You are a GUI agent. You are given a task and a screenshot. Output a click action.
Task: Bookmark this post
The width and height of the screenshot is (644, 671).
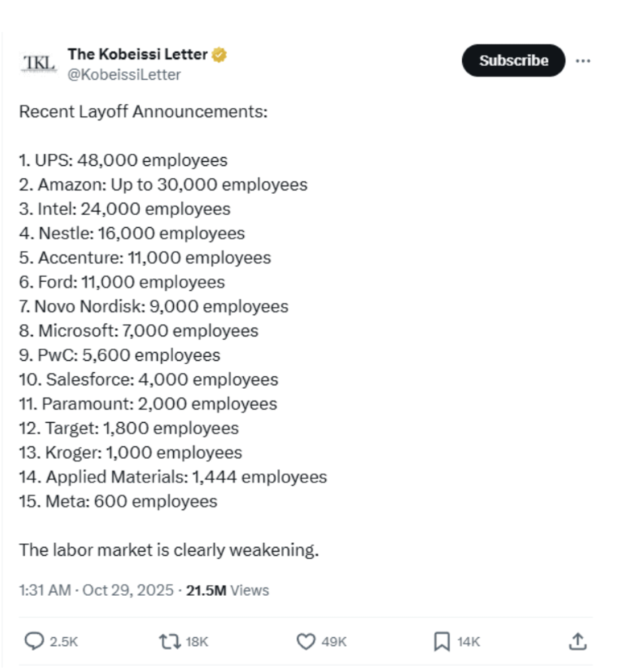pos(442,641)
